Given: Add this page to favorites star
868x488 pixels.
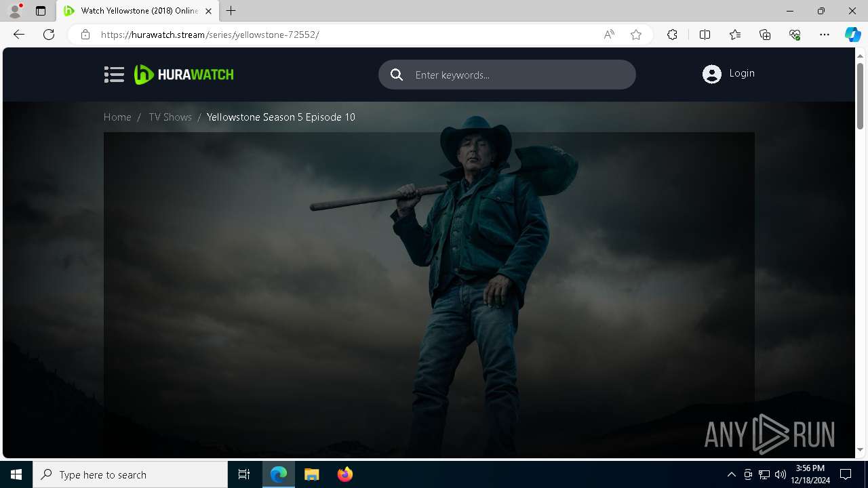Looking at the screenshot, I should (x=636, y=35).
